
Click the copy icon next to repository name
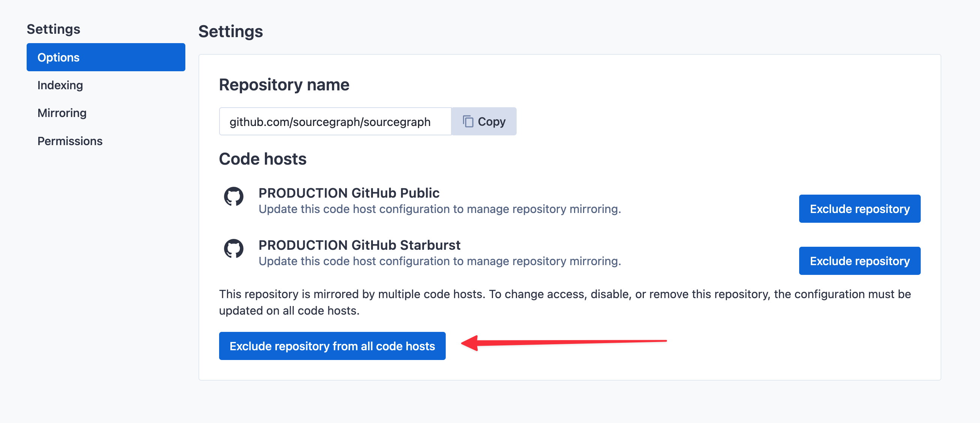468,122
